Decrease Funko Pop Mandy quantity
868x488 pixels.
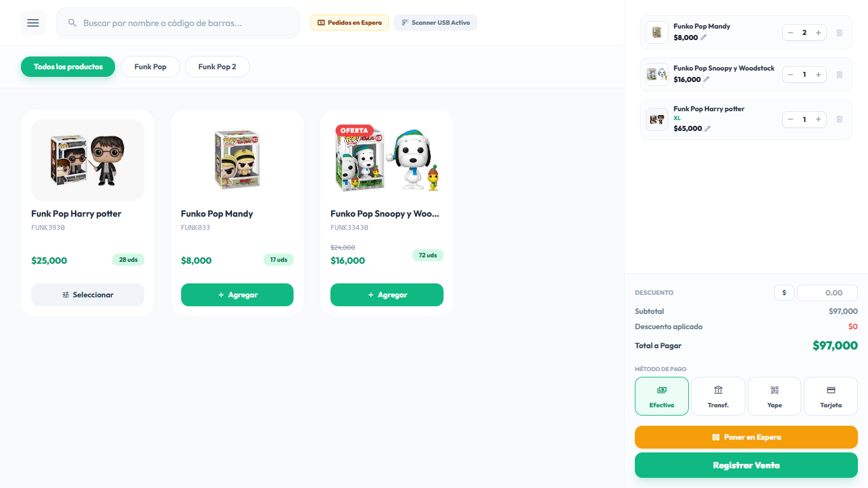tap(790, 33)
